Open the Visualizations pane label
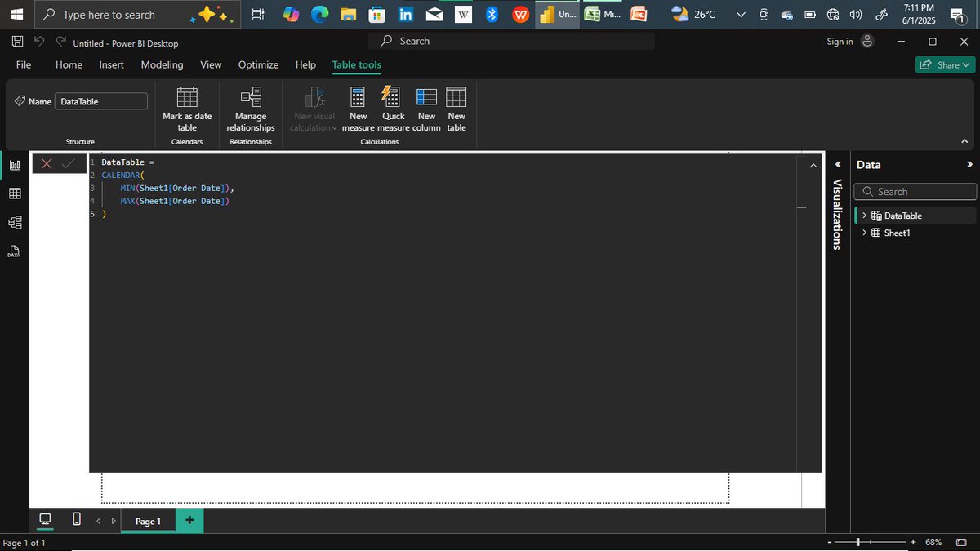980x551 pixels. tap(837, 215)
